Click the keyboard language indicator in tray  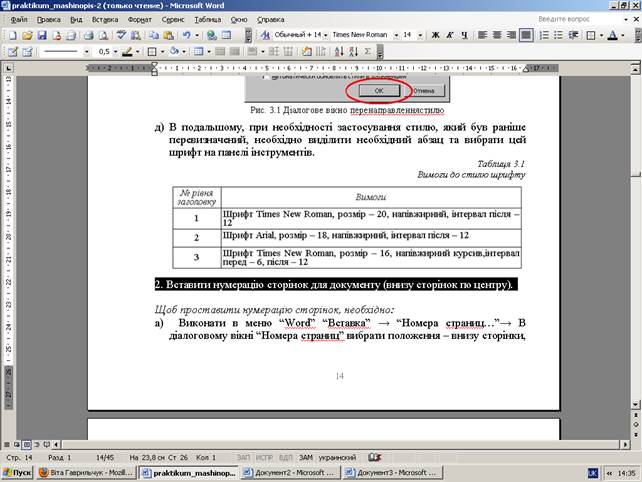592,473
